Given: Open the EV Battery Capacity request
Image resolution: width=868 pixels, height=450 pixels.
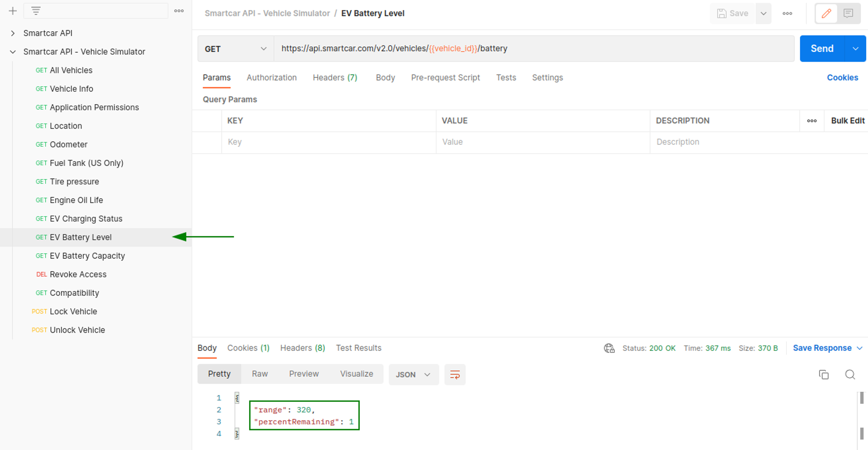Looking at the screenshot, I should click(x=87, y=256).
